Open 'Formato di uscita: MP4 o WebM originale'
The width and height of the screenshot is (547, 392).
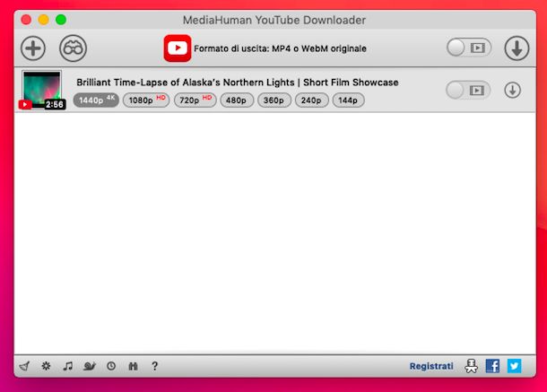click(x=280, y=48)
